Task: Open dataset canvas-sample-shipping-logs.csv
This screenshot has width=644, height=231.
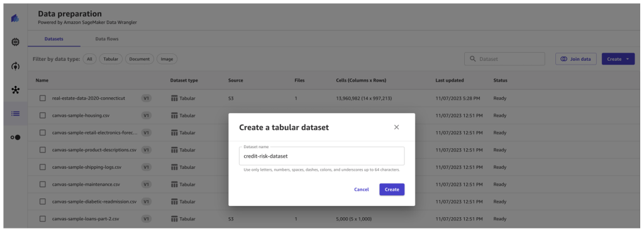Action: click(x=87, y=167)
